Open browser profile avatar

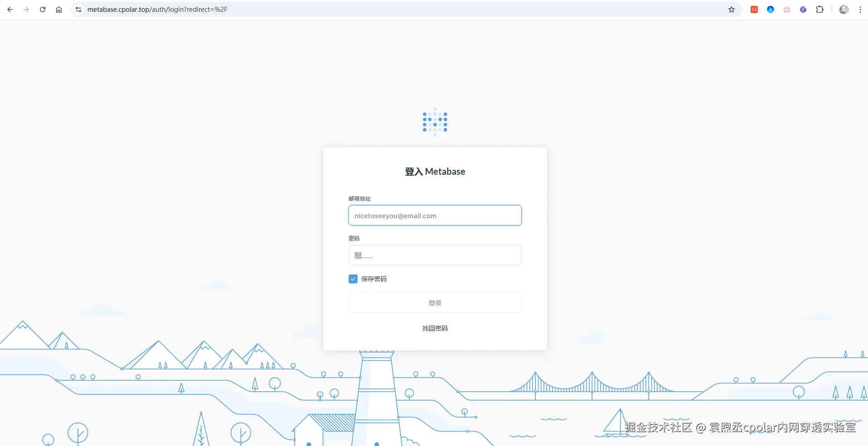844,10
